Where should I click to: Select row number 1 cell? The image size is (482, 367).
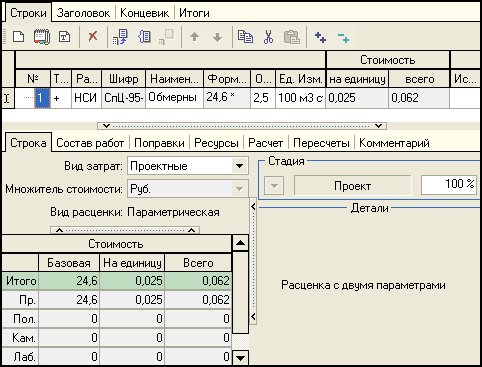click(42, 98)
